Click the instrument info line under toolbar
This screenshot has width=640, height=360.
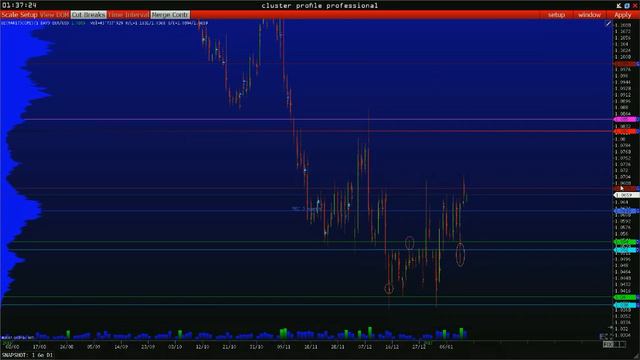(x=104, y=23)
